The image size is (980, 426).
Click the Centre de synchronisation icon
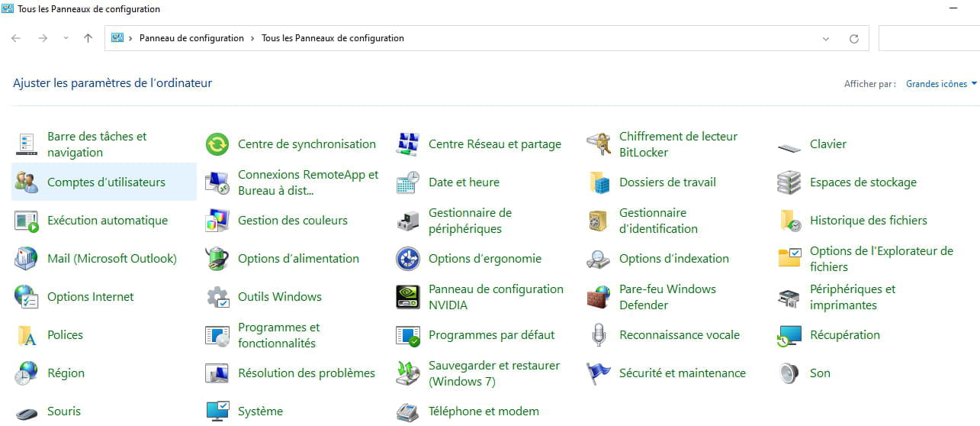coord(217,144)
